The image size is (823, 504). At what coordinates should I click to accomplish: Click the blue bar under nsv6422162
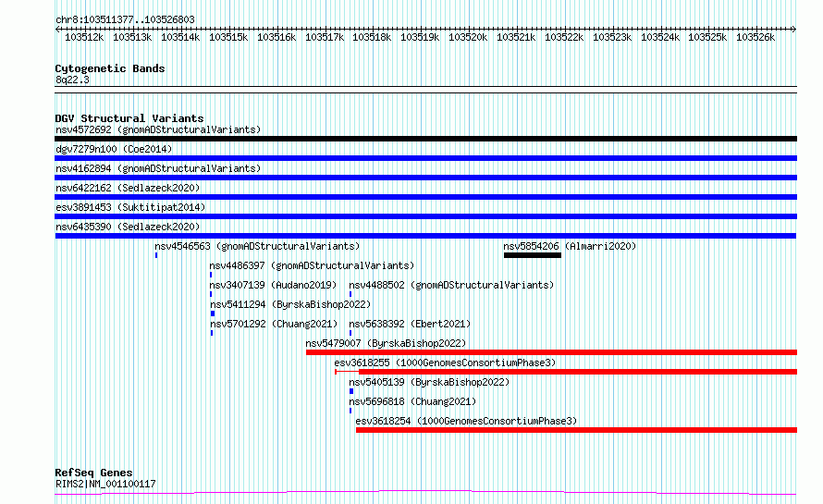pyautogui.click(x=425, y=197)
